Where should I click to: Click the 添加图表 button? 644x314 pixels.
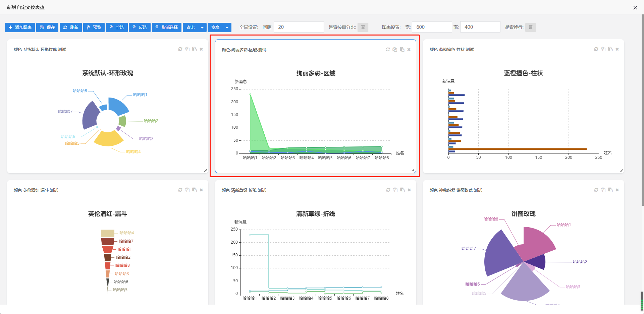tap(20, 27)
